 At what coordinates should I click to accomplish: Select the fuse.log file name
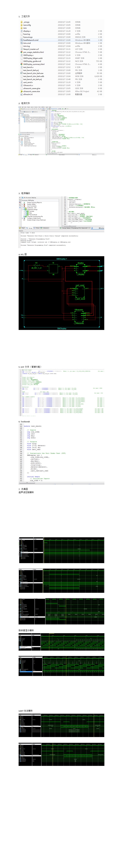(26, 34)
